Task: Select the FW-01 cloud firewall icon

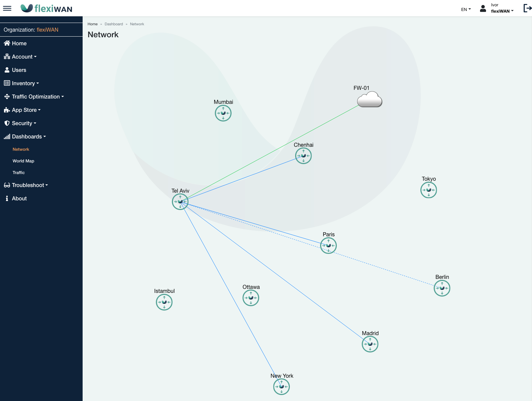Action: (369, 100)
